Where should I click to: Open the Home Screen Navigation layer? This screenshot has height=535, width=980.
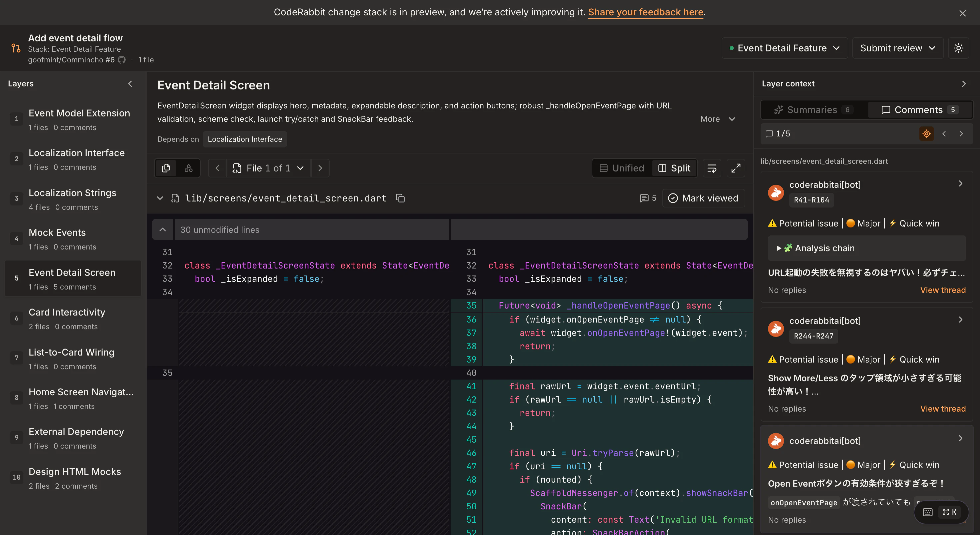coord(73,398)
